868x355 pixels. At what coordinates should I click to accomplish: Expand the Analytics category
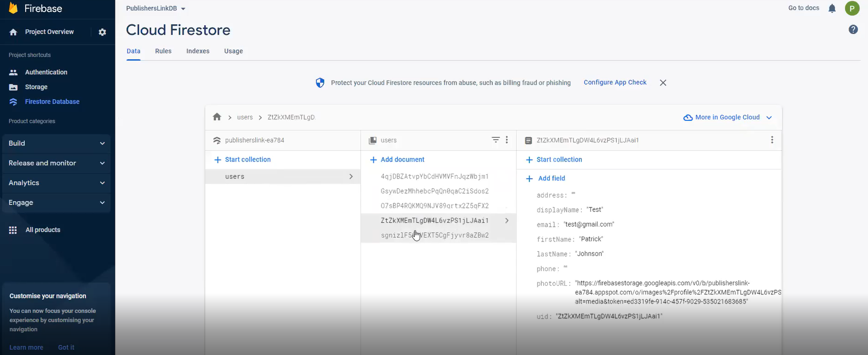pyautogui.click(x=56, y=183)
